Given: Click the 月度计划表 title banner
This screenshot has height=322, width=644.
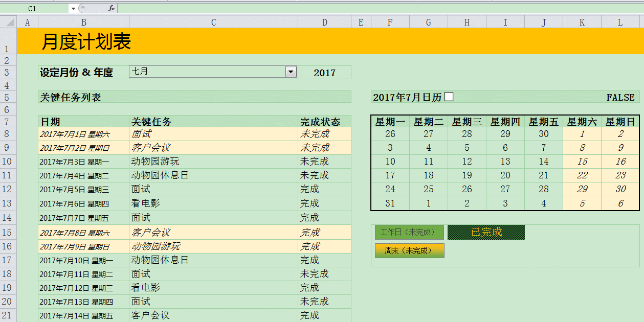Looking at the screenshot, I should pos(86,42).
